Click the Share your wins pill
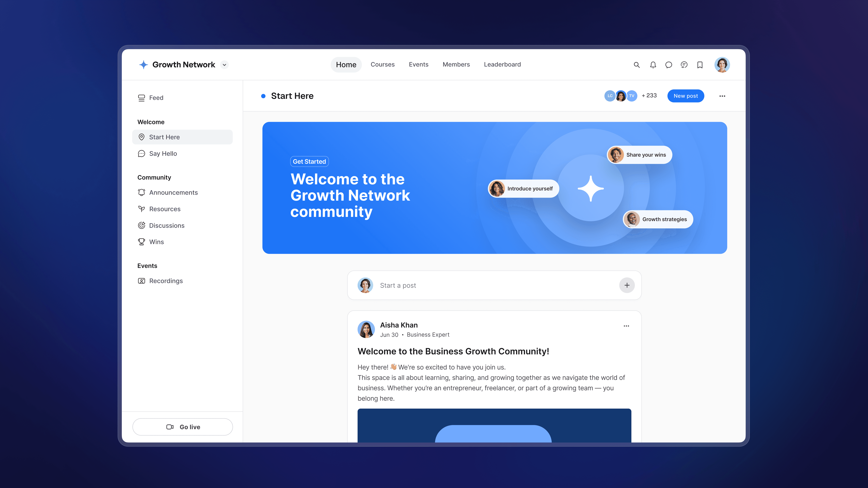Image resolution: width=868 pixels, height=488 pixels. (x=639, y=155)
